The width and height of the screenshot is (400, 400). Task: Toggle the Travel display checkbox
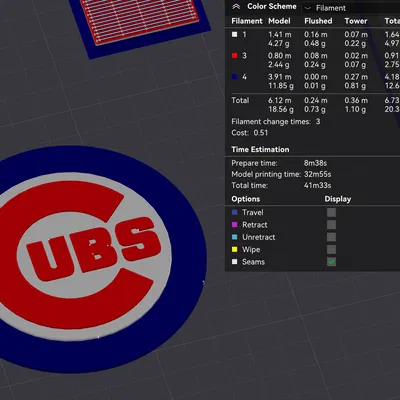(x=331, y=212)
